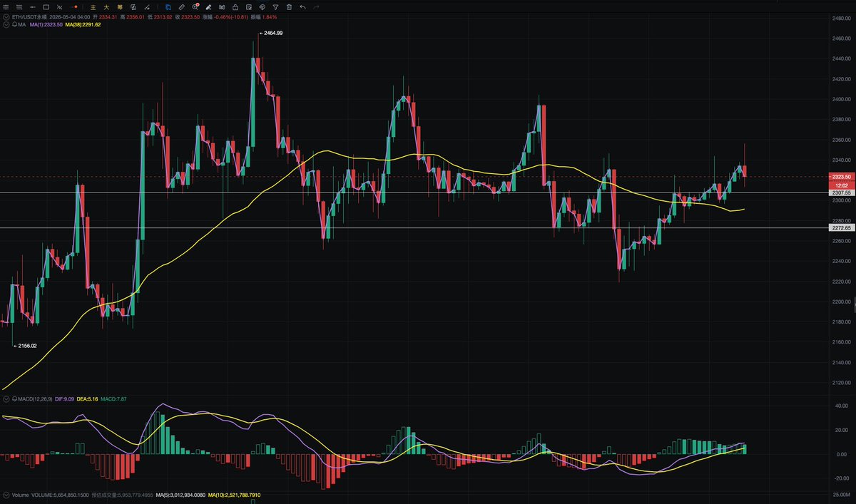
Task: Click the undo arrow
Action: 302,6
